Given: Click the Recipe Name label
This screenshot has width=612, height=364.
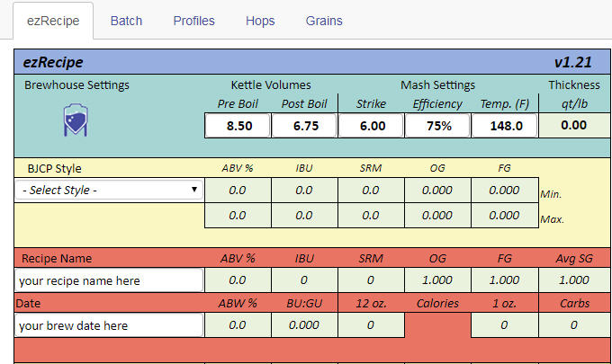Looking at the screenshot, I should (x=57, y=258).
